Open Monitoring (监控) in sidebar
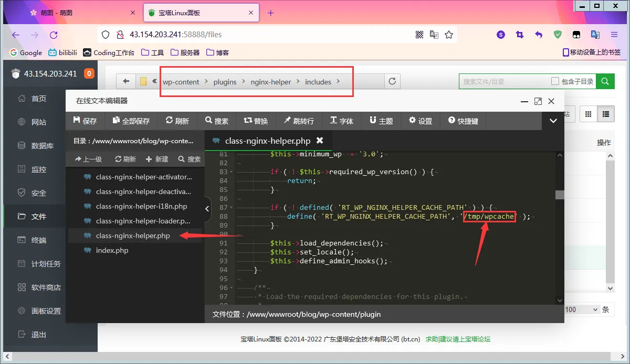Screen dimensions: 630x364 [x=32, y=169]
